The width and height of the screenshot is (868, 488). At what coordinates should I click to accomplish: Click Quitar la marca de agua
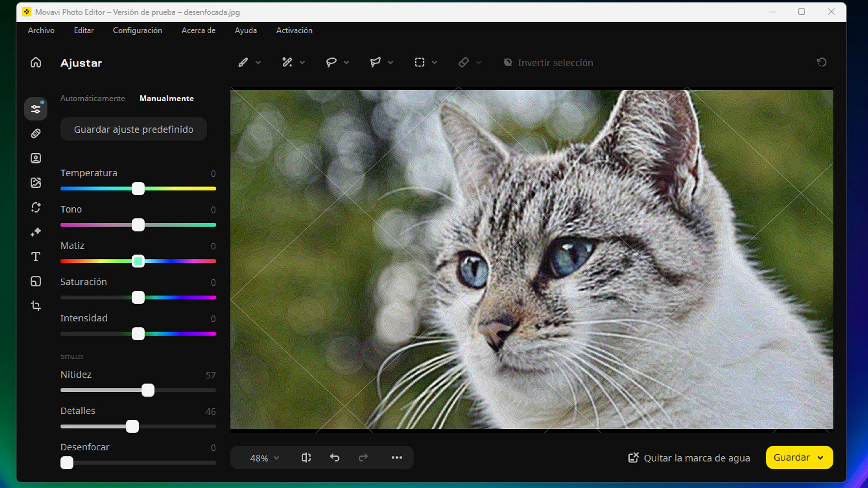point(689,458)
